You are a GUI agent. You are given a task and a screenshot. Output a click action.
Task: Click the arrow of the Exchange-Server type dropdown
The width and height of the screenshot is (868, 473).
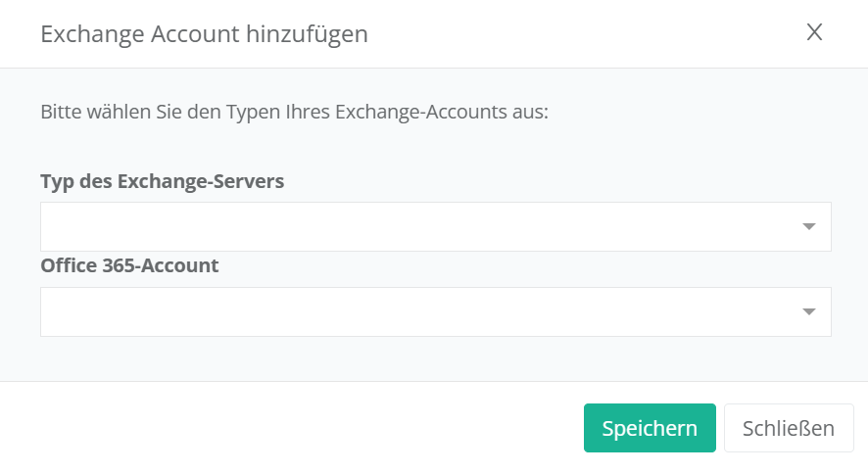809,227
